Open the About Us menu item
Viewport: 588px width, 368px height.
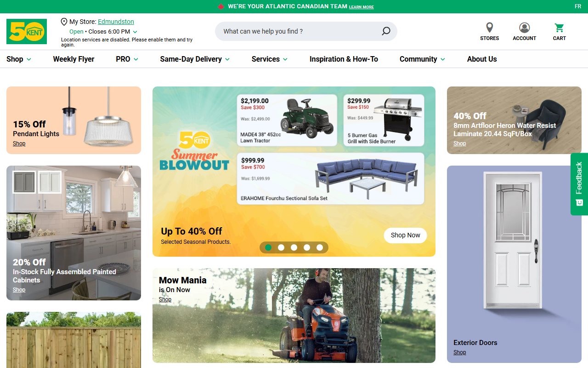(482, 59)
